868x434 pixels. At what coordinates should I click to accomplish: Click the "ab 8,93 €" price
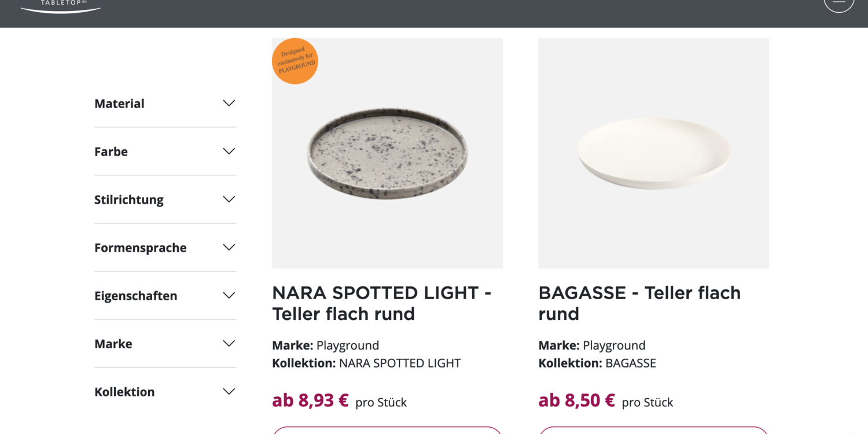tap(310, 400)
